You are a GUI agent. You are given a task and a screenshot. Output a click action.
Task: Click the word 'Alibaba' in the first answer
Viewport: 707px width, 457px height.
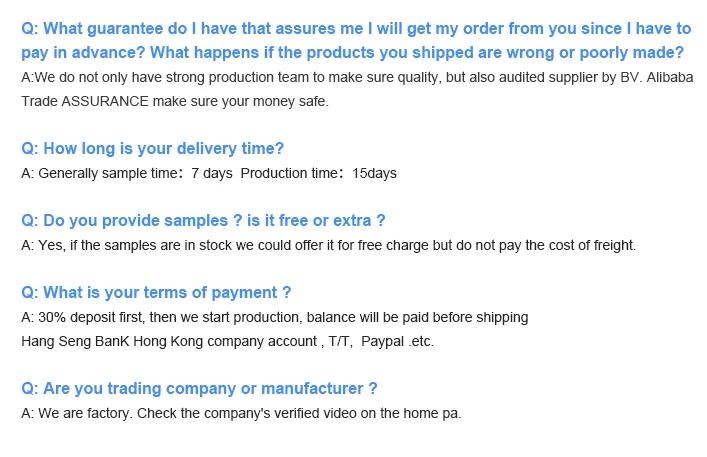point(665,77)
